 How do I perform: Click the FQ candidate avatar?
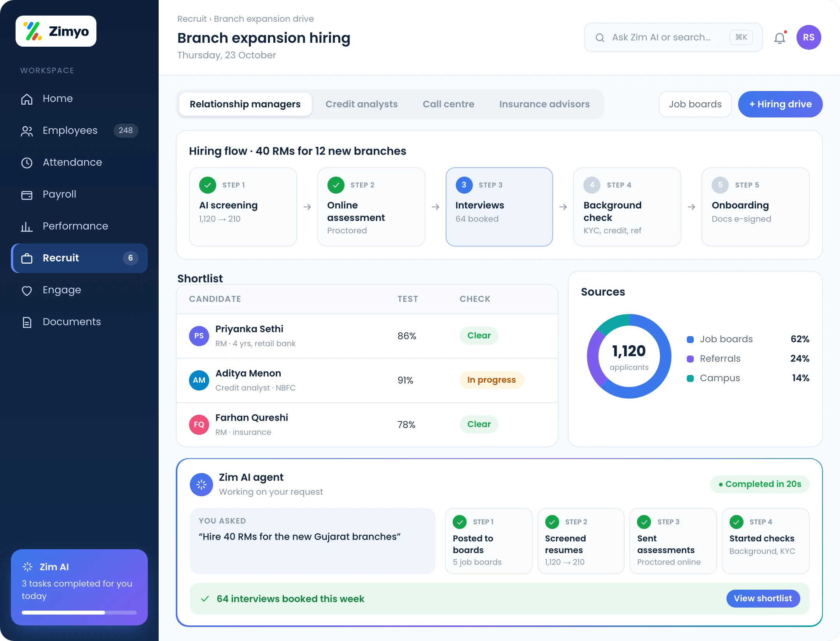(x=199, y=424)
